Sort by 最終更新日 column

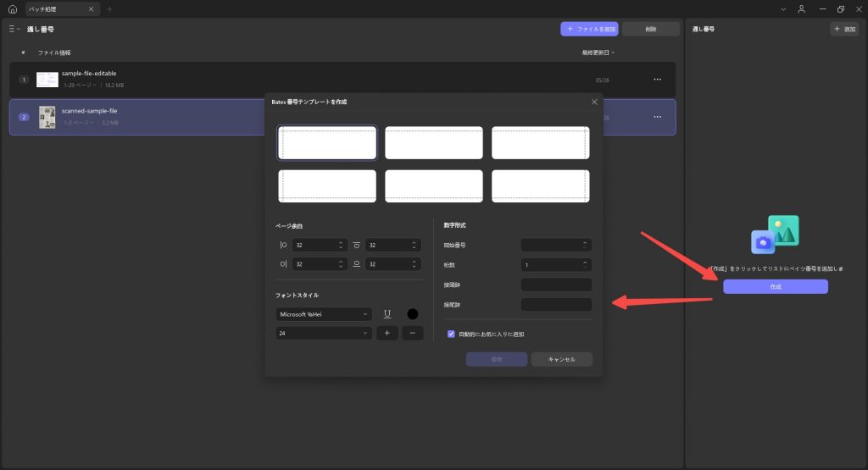pyautogui.click(x=598, y=53)
